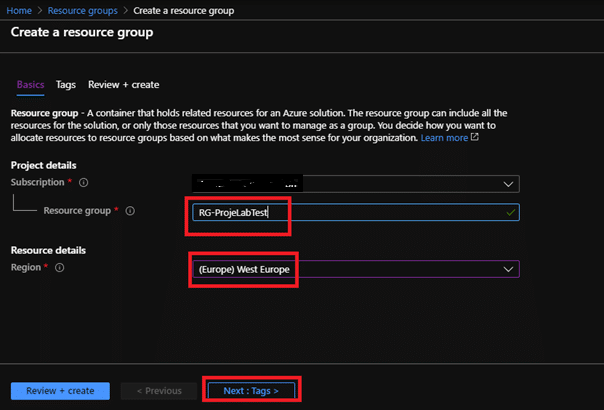Click the blue Review + create button
The image size is (604, 410).
coord(60,391)
